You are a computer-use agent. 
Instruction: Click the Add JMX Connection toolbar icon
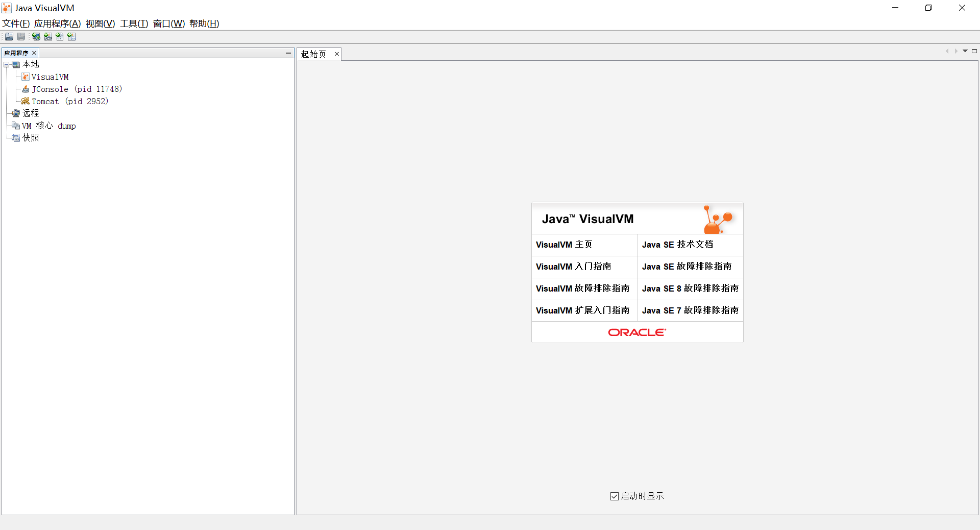[48, 37]
